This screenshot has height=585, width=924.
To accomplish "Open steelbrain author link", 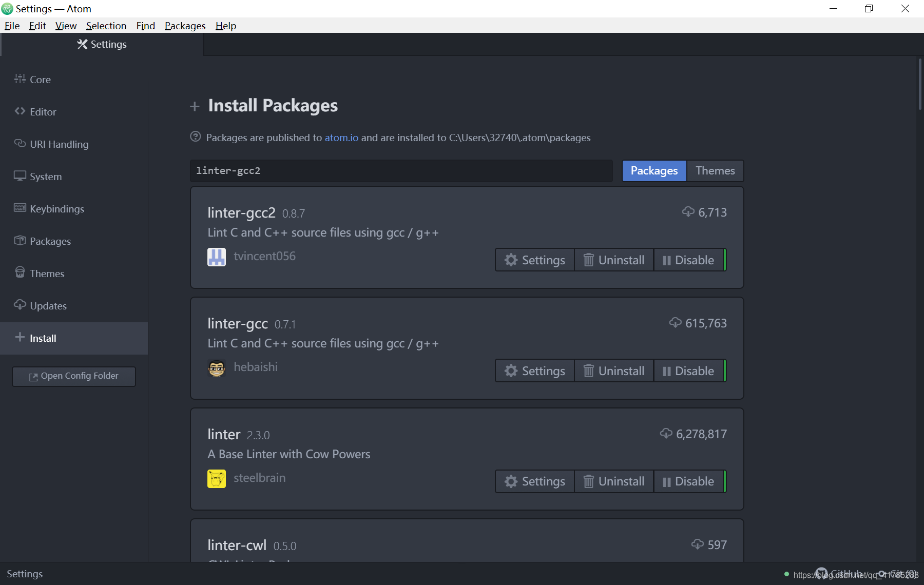I will pyautogui.click(x=259, y=478).
